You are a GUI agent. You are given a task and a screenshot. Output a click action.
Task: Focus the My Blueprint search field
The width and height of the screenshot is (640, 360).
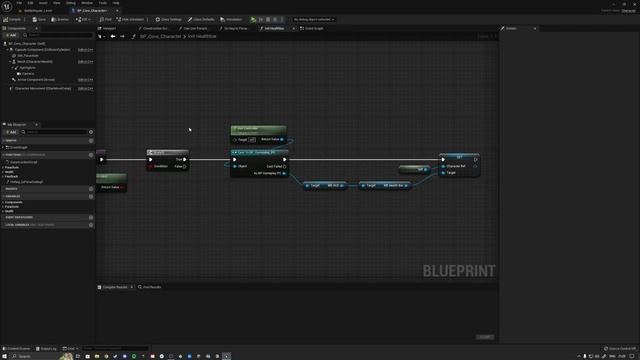(55, 132)
